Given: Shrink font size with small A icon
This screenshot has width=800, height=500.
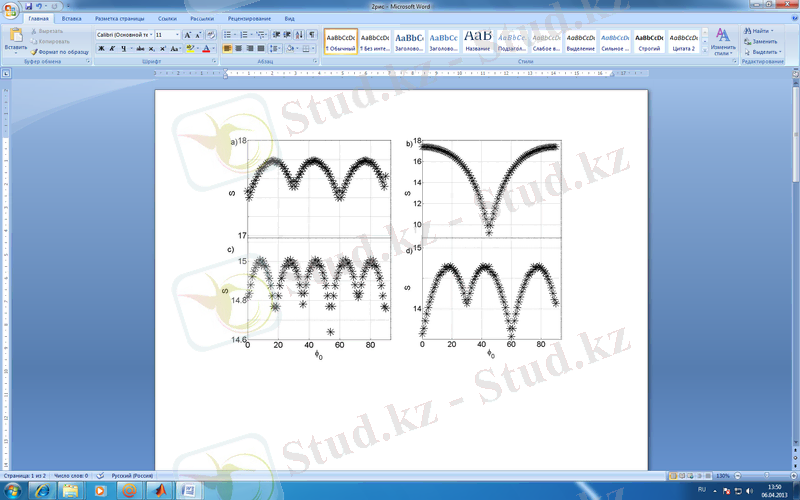Looking at the screenshot, I should [x=198, y=35].
